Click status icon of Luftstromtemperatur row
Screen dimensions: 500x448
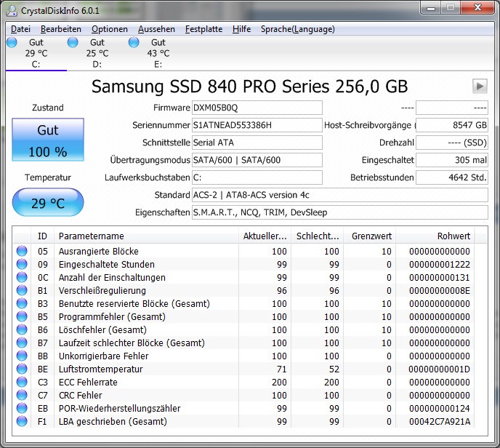click(22, 369)
